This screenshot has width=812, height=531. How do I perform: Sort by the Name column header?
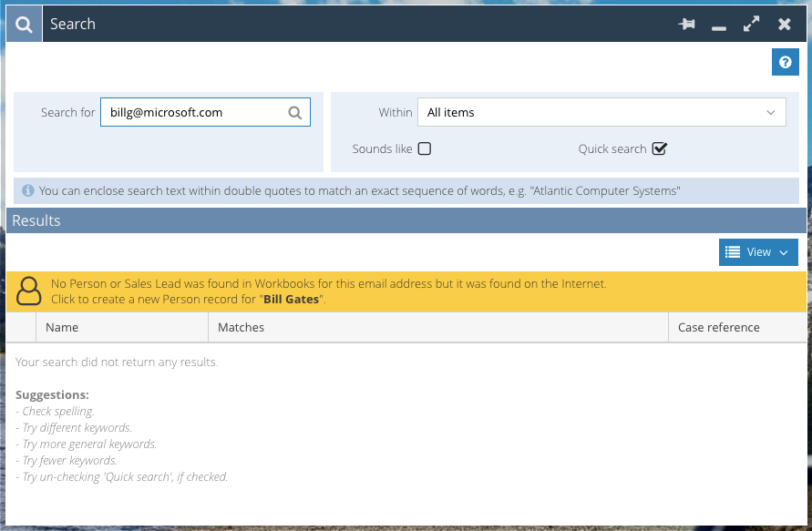pyautogui.click(x=122, y=328)
